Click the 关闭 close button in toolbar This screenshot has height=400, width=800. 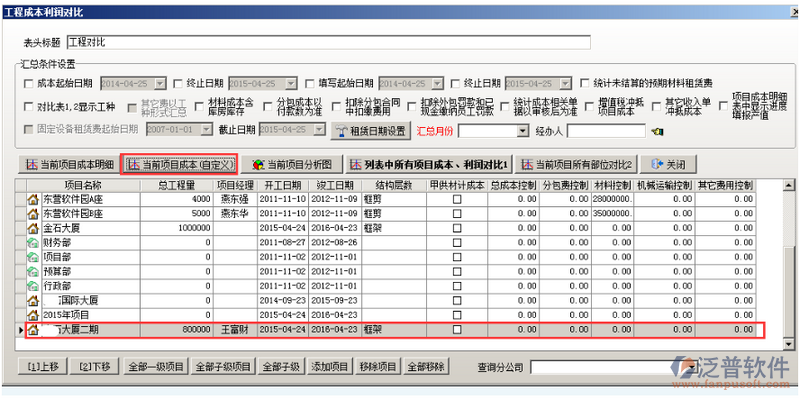coord(669,164)
